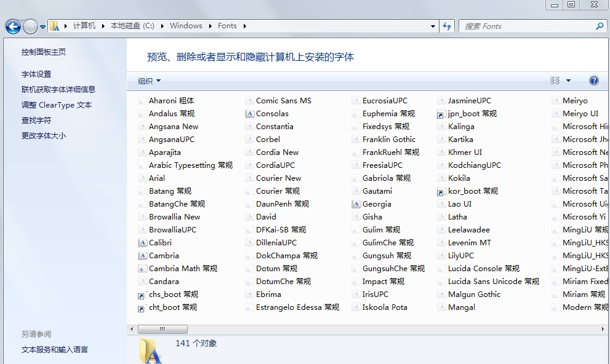Click 更改字体大小 link
The image size is (610, 364).
pyautogui.click(x=44, y=135)
